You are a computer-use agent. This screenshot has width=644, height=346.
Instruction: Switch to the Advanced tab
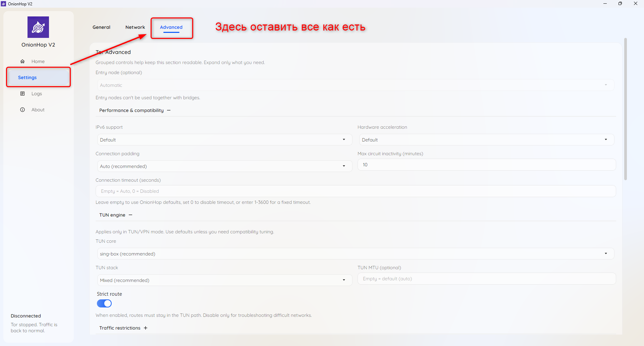coord(171,27)
